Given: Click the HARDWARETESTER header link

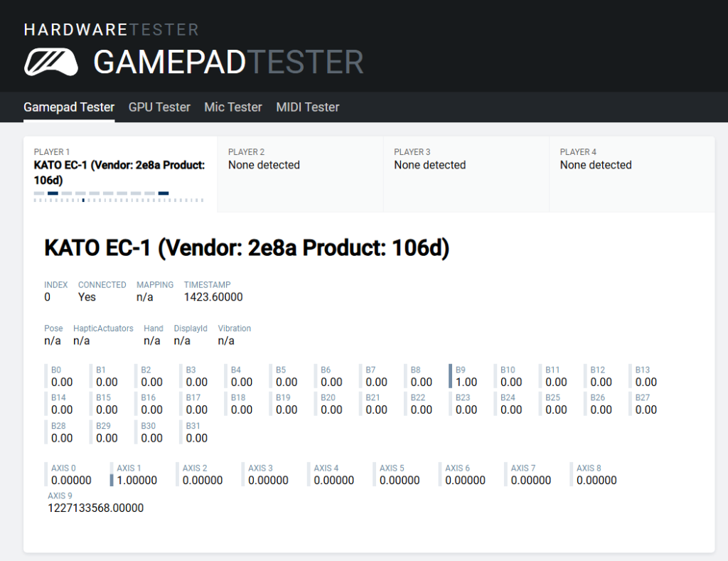Looking at the screenshot, I should (x=111, y=29).
